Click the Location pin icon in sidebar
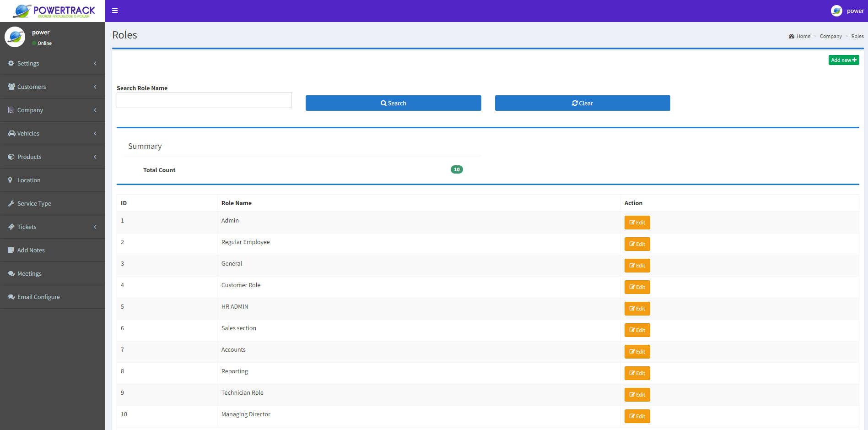Viewport: 868px width, 430px height. [11, 180]
